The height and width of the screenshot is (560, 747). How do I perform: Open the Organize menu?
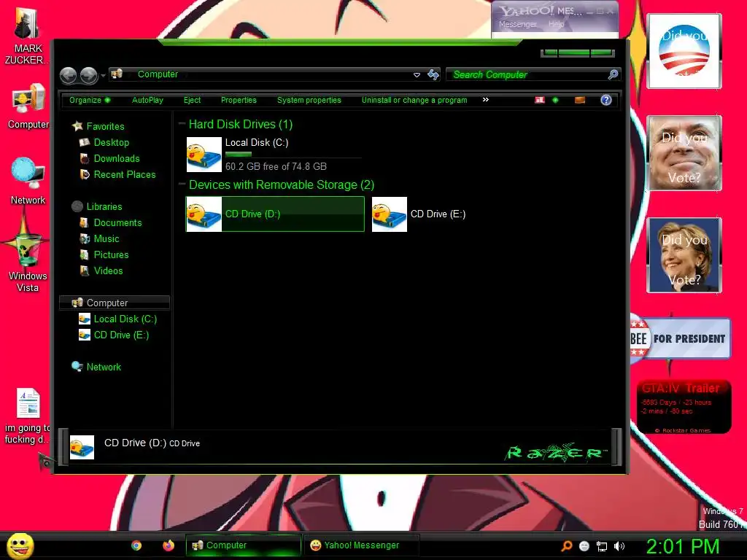click(x=90, y=100)
